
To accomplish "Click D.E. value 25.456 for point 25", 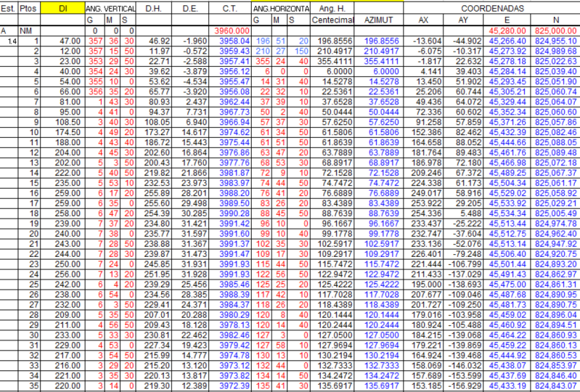I will (x=195, y=285).
